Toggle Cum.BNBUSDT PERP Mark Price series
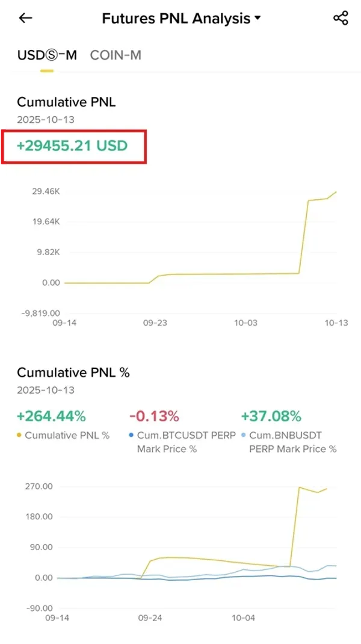The width and height of the screenshot is (361, 644). click(293, 442)
